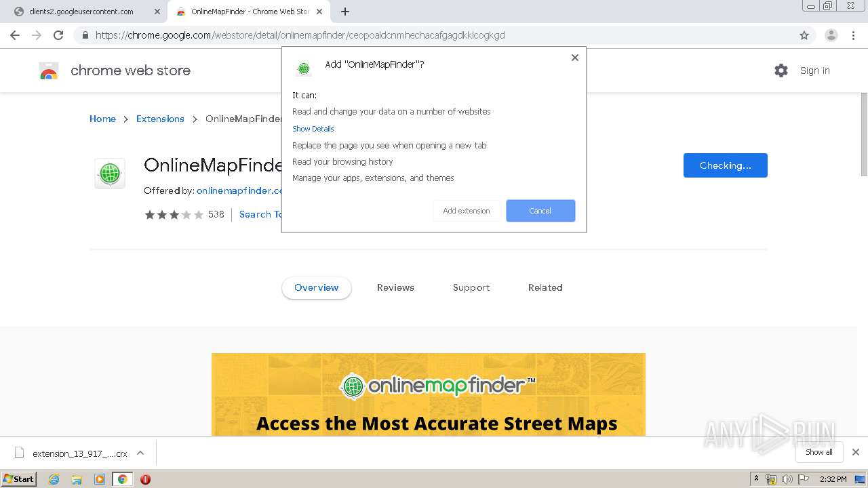Screen dimensions: 868x488
Task: Open the volume tray icon
Action: point(787,479)
